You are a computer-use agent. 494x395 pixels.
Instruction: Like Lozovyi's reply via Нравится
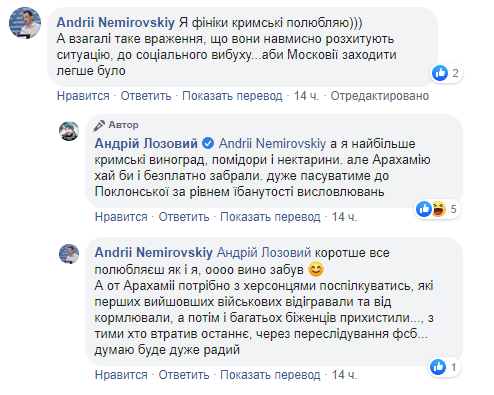(121, 217)
